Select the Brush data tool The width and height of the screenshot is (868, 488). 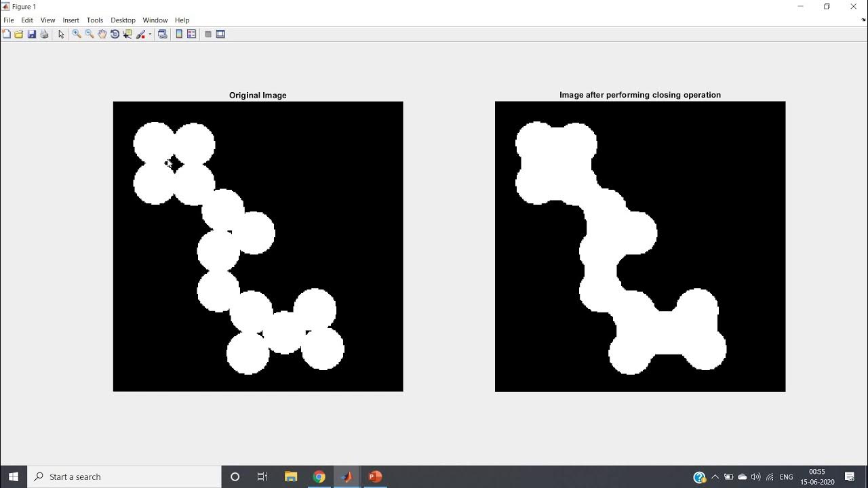141,34
